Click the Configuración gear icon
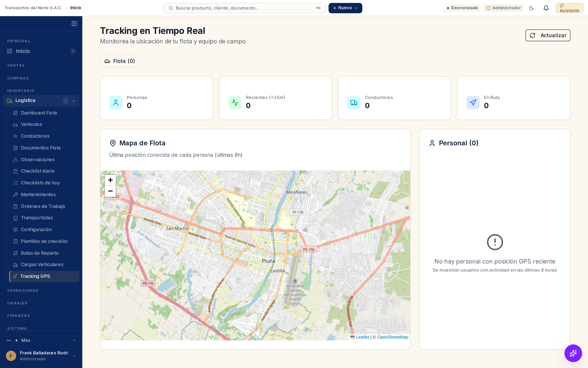The height and width of the screenshot is (368, 588). pos(15,230)
